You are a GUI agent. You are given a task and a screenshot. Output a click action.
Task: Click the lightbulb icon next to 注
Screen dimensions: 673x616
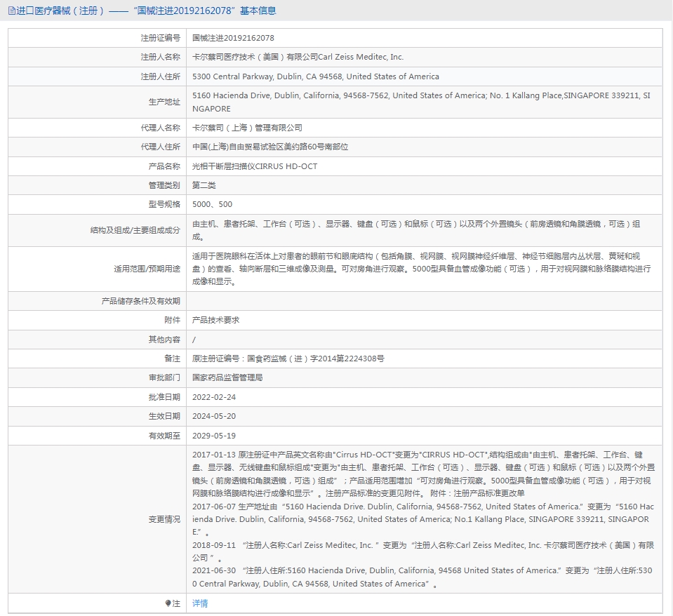168,603
